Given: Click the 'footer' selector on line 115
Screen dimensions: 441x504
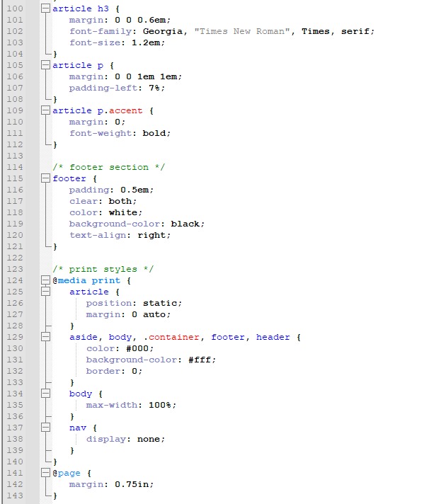Looking at the screenshot, I should 69,178.
